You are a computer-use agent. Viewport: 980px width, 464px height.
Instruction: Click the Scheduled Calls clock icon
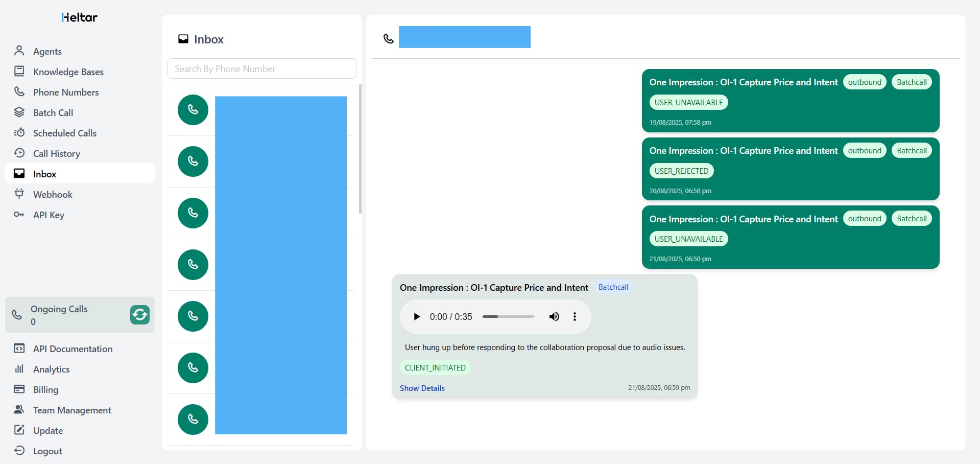tap(19, 133)
